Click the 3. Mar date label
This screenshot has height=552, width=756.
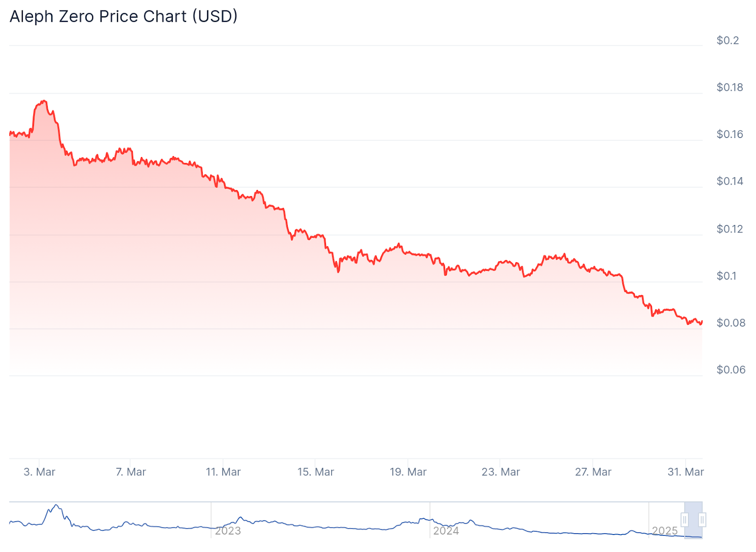coord(39,472)
